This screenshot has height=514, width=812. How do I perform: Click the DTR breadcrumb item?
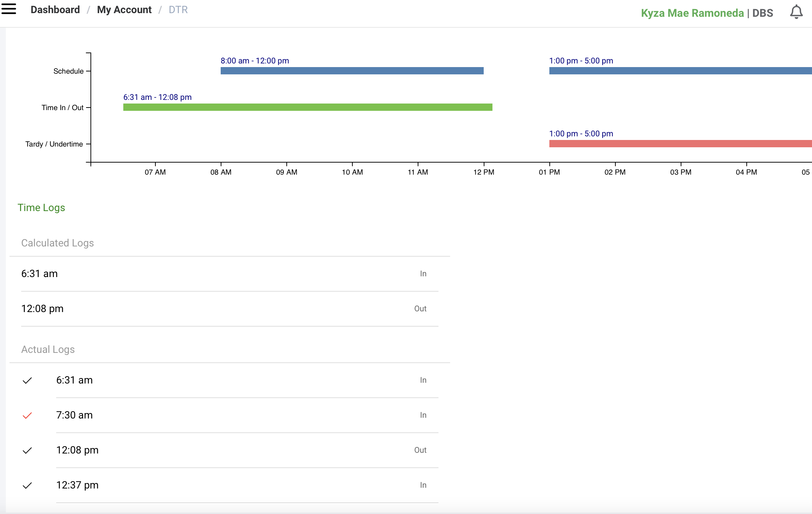coord(178,10)
